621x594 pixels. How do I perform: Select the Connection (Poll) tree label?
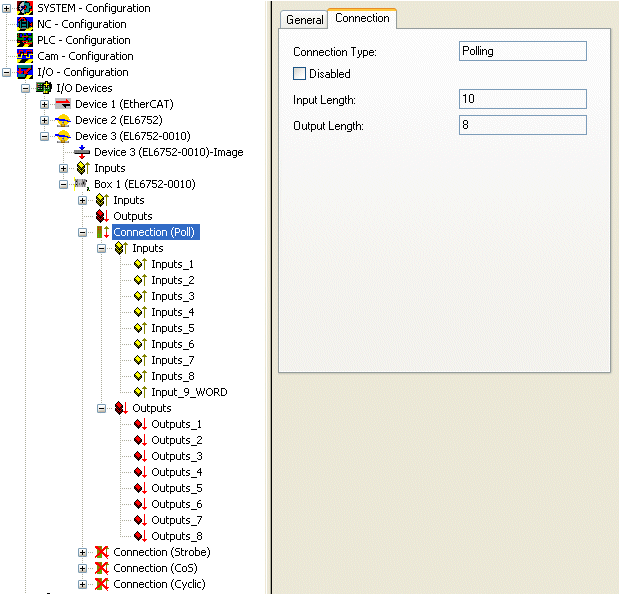click(x=154, y=232)
